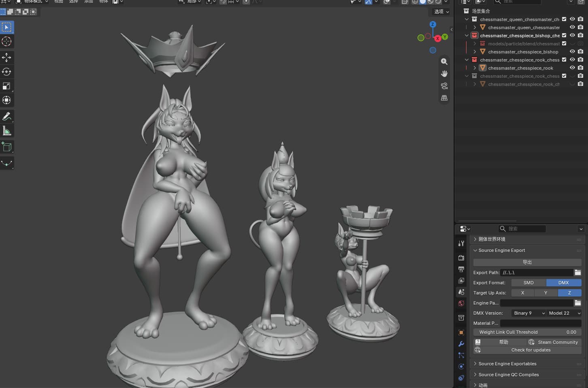Click the 导出 export button
This screenshot has height=388, width=588.
[x=527, y=262]
